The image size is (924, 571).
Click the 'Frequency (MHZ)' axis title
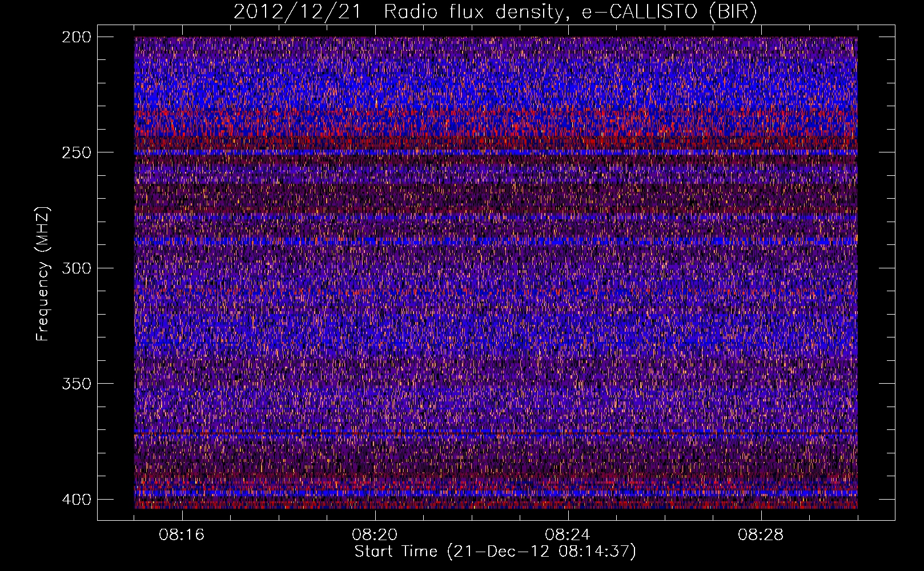43,274
